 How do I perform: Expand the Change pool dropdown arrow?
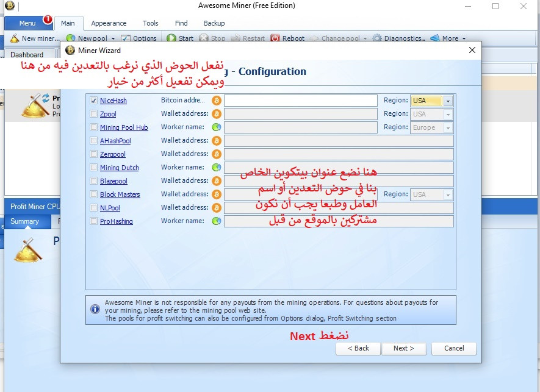(365, 38)
